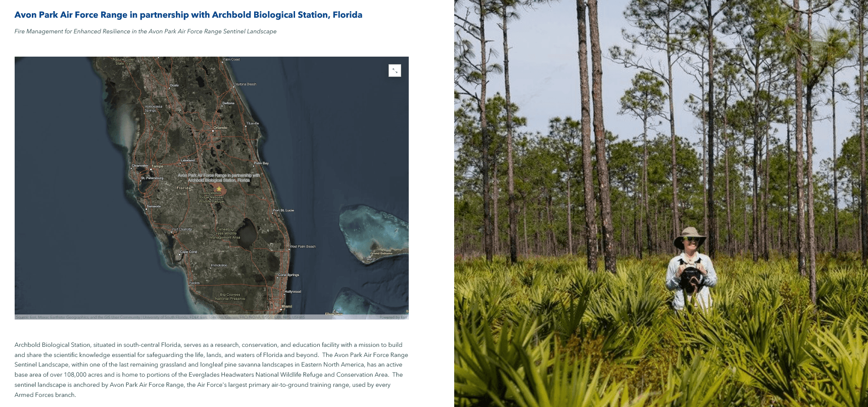Click the yellow star marker on the map

[x=219, y=189]
